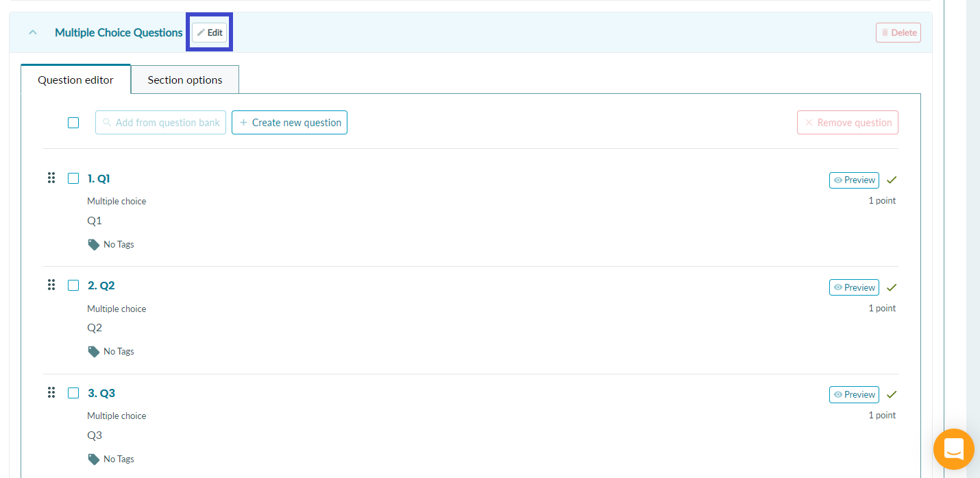Click the Edit button beside section title
The width and height of the screenshot is (980, 478).
209,32
